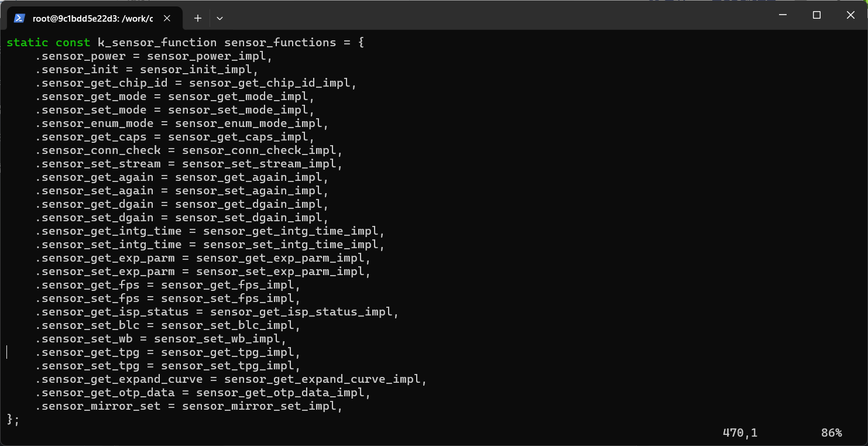Close the terminal window
868x446 pixels.
(x=850, y=15)
